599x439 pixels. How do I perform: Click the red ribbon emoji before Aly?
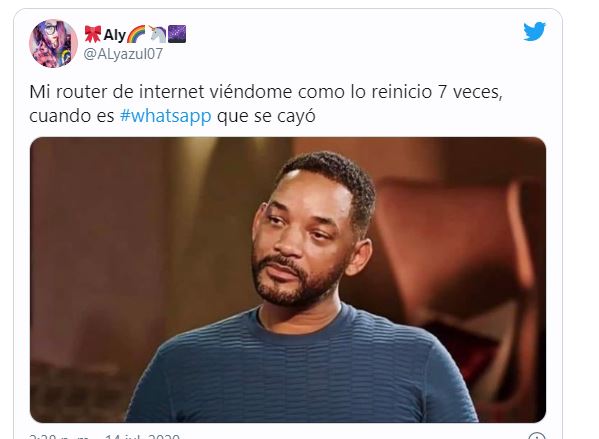pyautogui.click(x=92, y=34)
